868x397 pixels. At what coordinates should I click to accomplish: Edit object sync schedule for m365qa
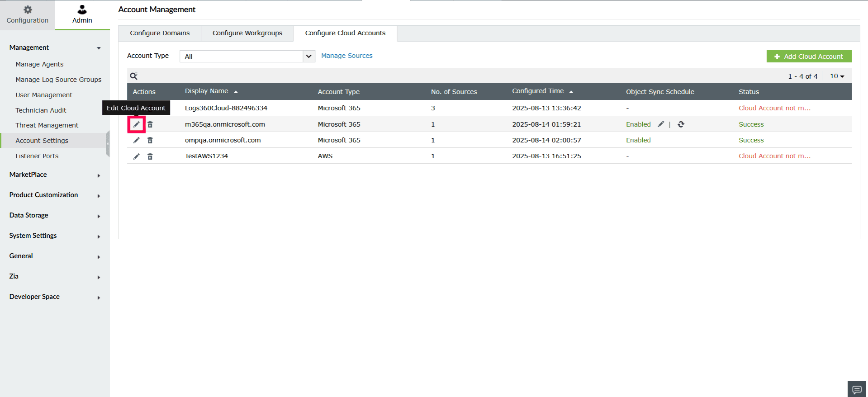coord(661,124)
